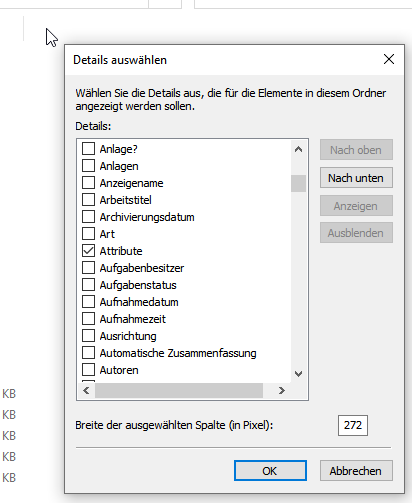Image resolution: width=412 pixels, height=503 pixels.
Task: Close the Details auswählen dialog
Action: [x=389, y=59]
